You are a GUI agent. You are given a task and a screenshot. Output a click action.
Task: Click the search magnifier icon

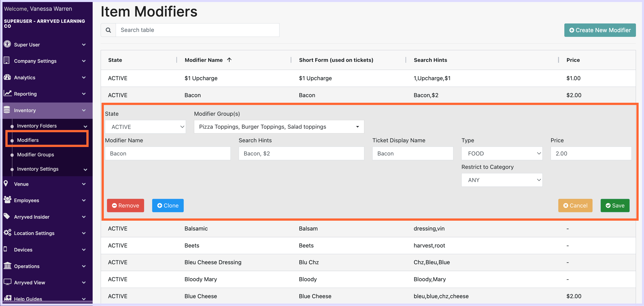pos(108,30)
